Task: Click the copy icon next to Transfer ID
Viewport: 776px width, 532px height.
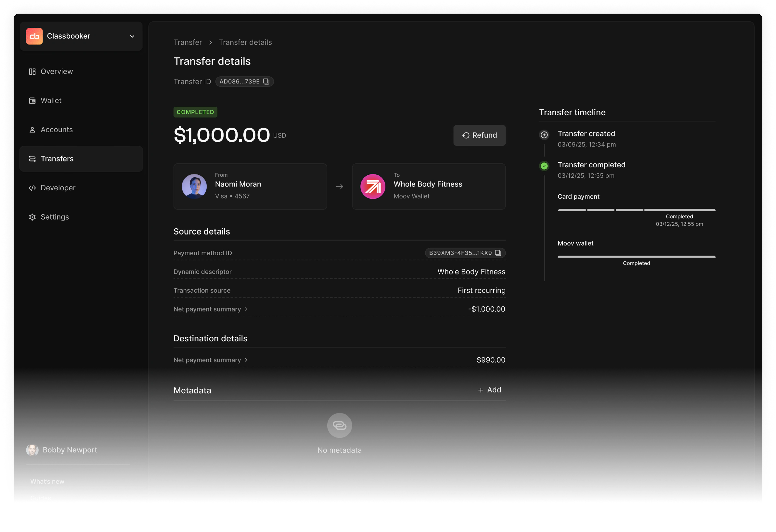Action: pyautogui.click(x=266, y=81)
